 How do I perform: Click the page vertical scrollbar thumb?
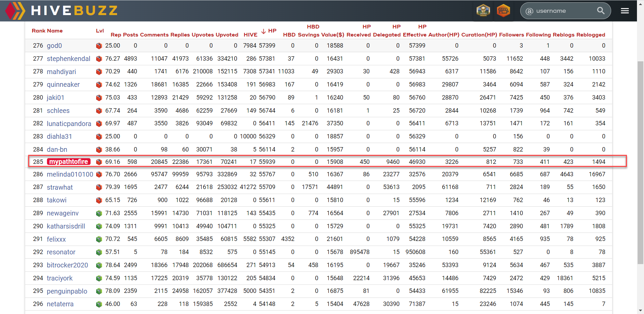pos(640,162)
